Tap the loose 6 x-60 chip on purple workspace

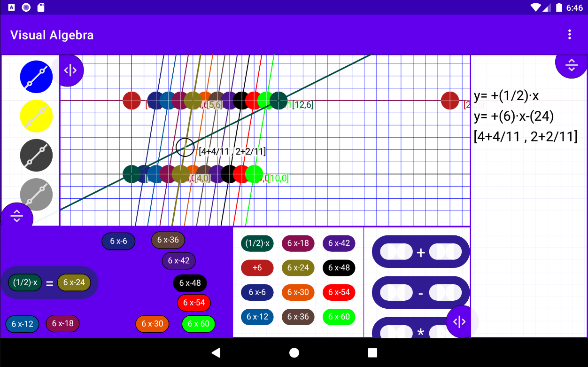point(199,324)
